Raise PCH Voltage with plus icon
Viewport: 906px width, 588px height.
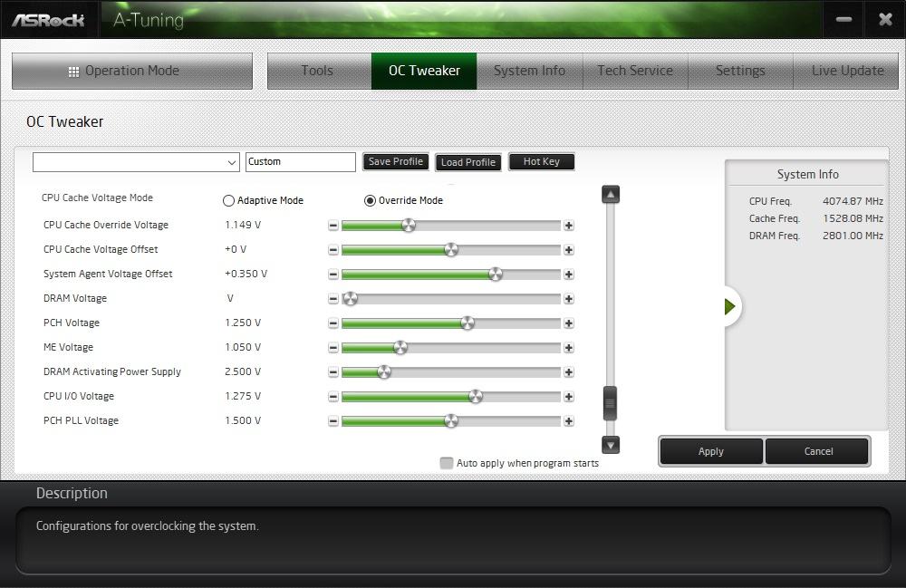(x=569, y=323)
